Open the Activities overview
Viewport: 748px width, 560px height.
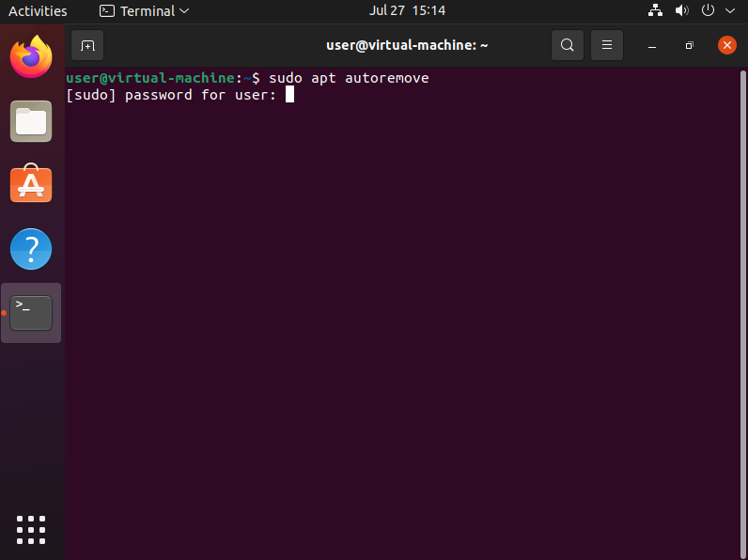[x=38, y=11]
